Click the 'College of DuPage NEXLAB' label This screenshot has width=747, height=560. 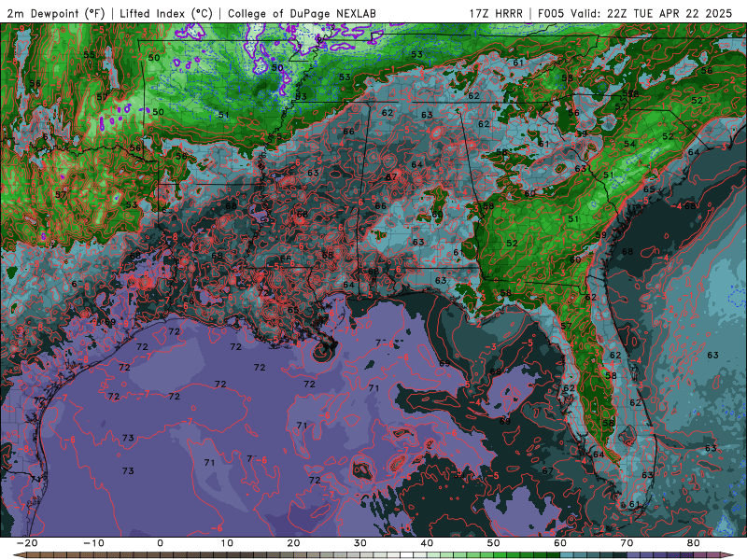tap(302, 13)
